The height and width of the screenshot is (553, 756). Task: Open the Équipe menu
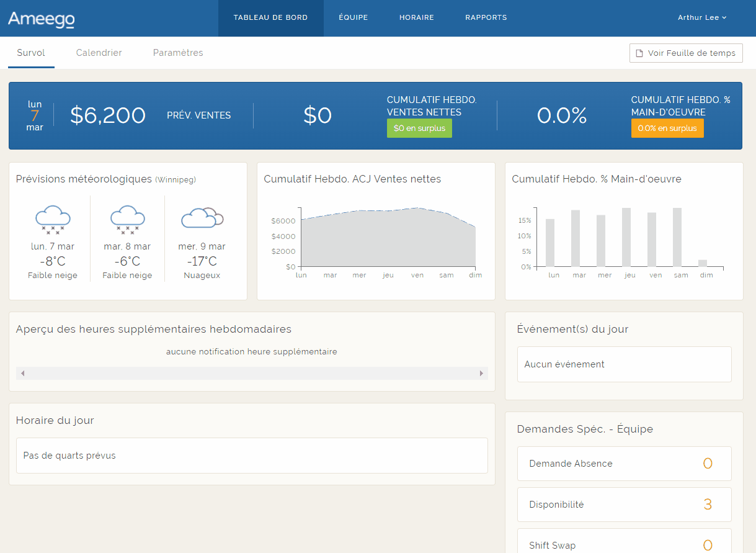point(353,17)
